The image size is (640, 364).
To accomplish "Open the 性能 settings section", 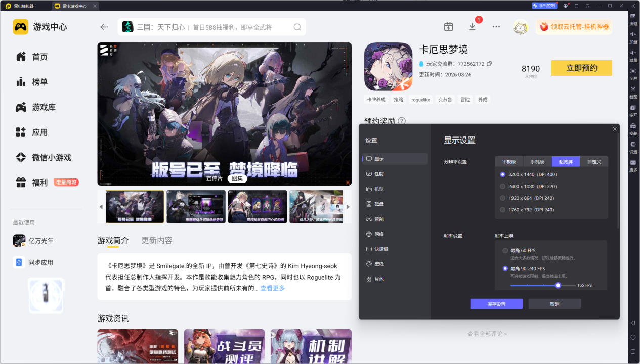I will pyautogui.click(x=395, y=174).
